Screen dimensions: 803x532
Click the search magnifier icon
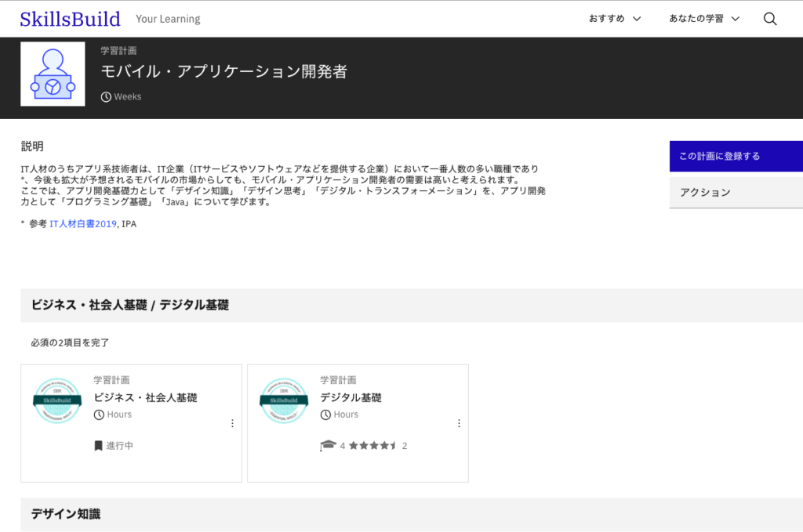pyautogui.click(x=769, y=19)
